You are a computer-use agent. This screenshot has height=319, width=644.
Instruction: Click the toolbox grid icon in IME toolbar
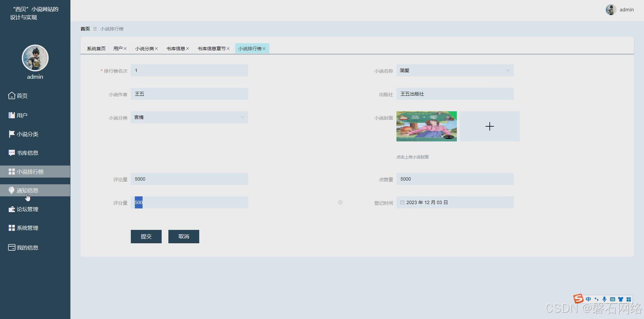tap(629, 299)
